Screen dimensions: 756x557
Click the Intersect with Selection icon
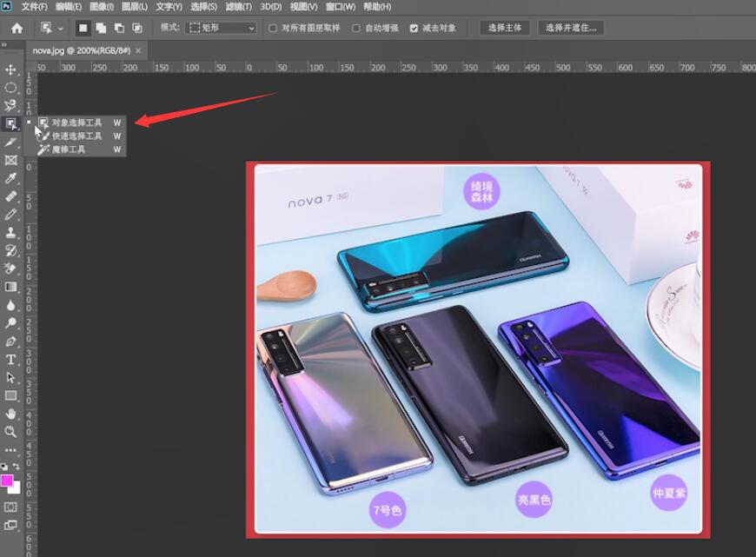pyautogui.click(x=137, y=28)
